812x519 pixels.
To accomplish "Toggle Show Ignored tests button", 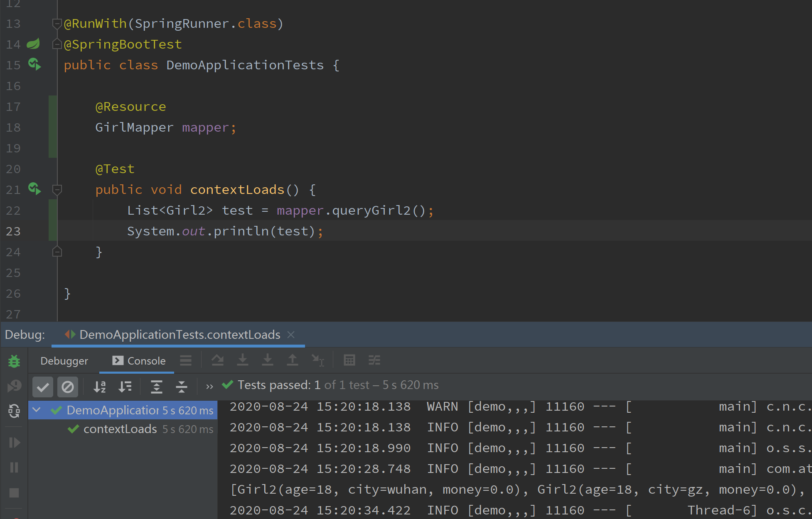I will tap(68, 387).
